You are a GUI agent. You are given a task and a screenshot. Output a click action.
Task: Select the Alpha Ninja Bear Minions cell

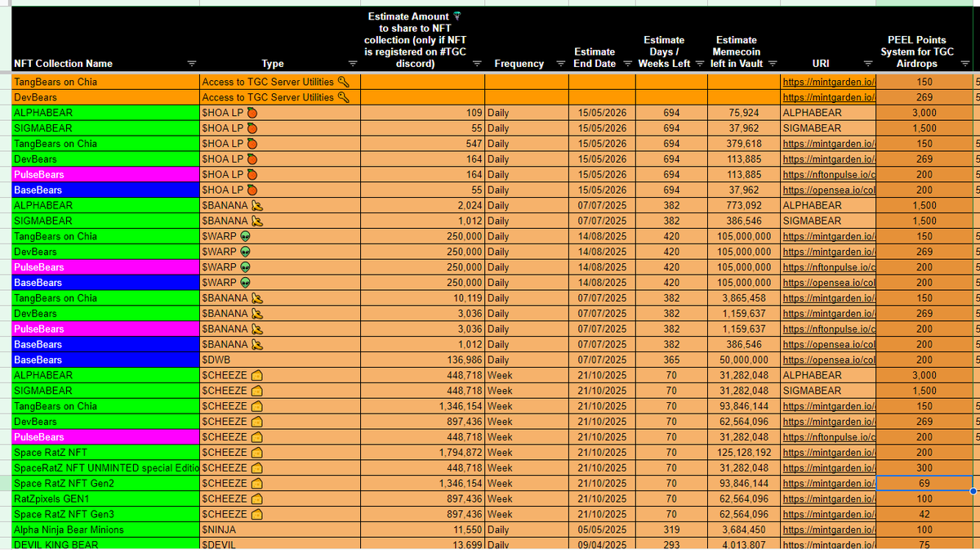coord(105,530)
